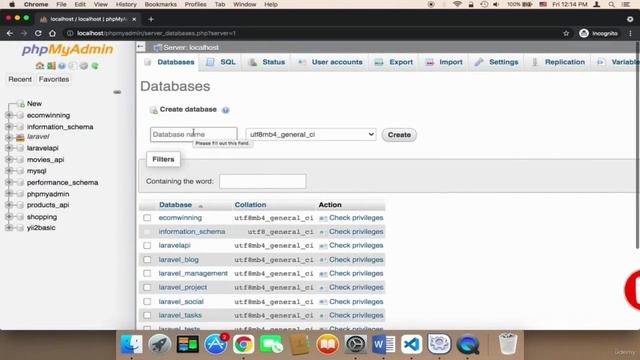Click New in the database tree
The width and height of the screenshot is (640, 360).
coord(34,104)
